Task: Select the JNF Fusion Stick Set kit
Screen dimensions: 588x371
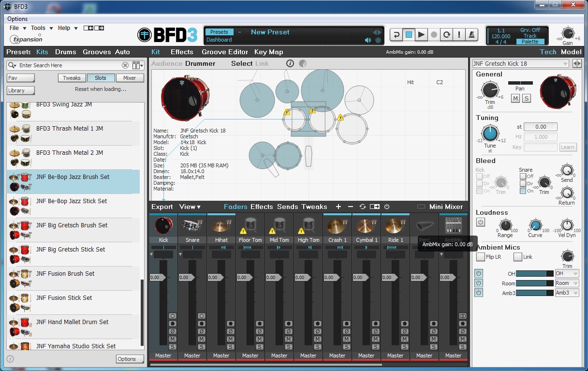Action: [64, 298]
